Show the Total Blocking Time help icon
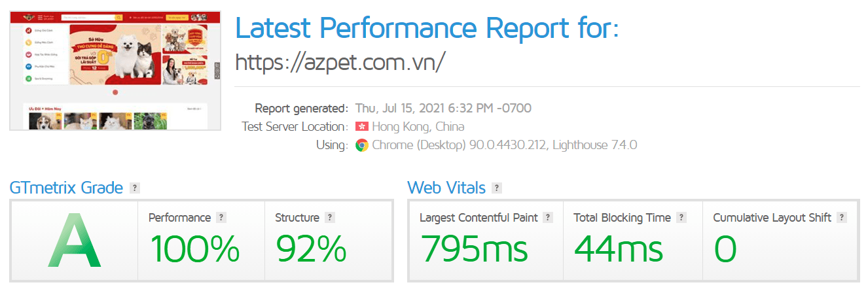The height and width of the screenshot is (291, 868). pyautogui.click(x=681, y=218)
